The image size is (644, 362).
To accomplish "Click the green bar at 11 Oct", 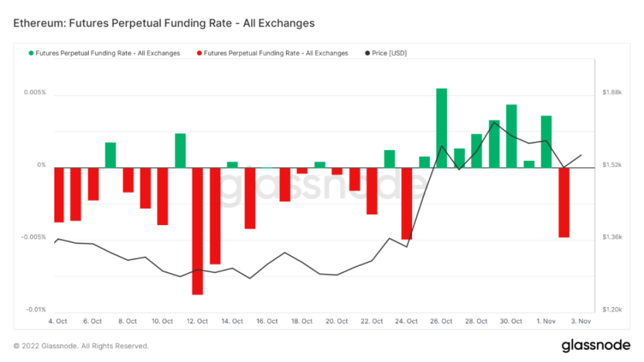I will pyautogui.click(x=180, y=150).
